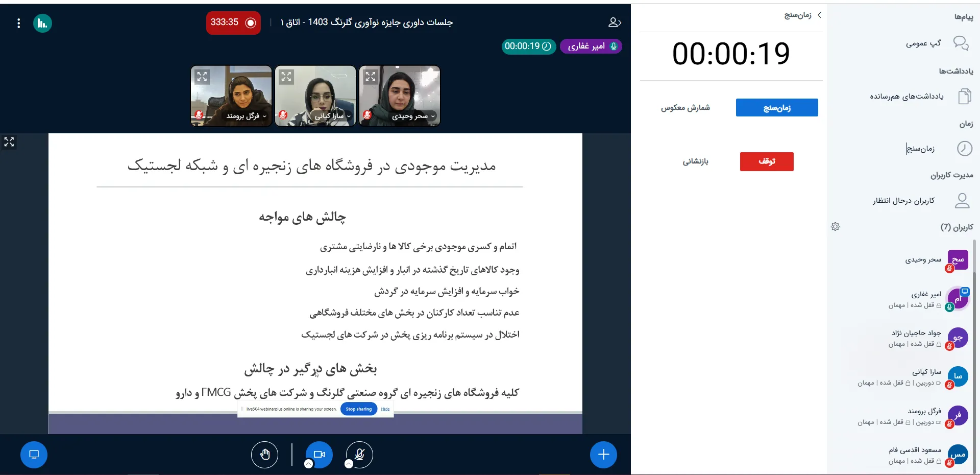Open dropdown on سحر وحیدی video
This screenshot has height=475, width=980.
[433, 116]
